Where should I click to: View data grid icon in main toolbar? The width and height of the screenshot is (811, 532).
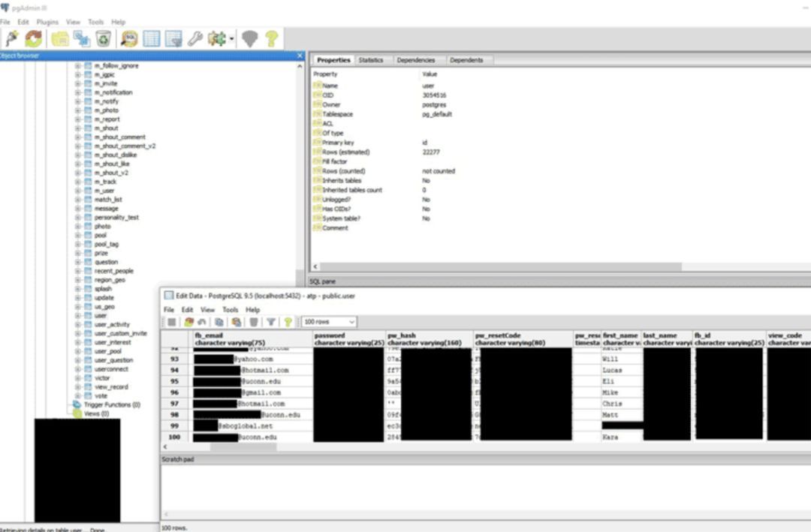point(152,39)
